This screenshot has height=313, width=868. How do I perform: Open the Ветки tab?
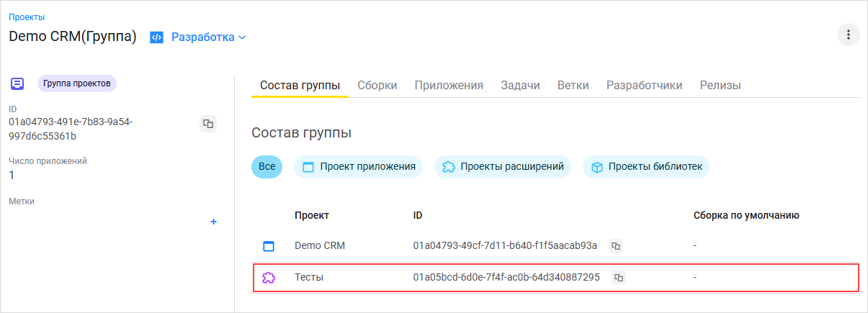[x=573, y=85]
